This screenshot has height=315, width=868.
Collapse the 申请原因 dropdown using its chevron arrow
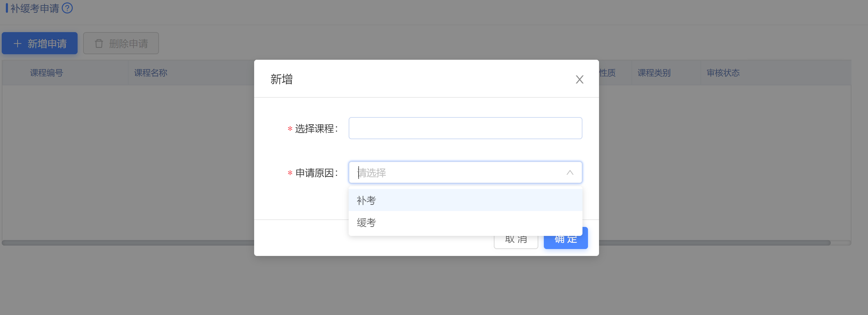[x=570, y=172]
